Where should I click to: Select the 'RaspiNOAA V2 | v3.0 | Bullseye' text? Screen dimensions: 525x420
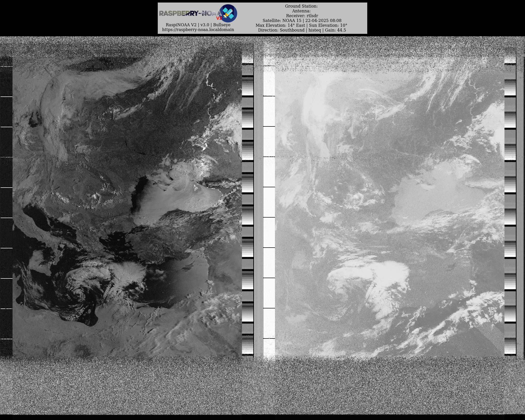pos(198,25)
